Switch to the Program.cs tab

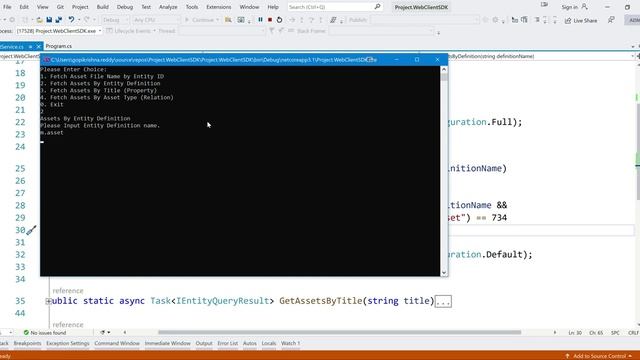(58, 46)
